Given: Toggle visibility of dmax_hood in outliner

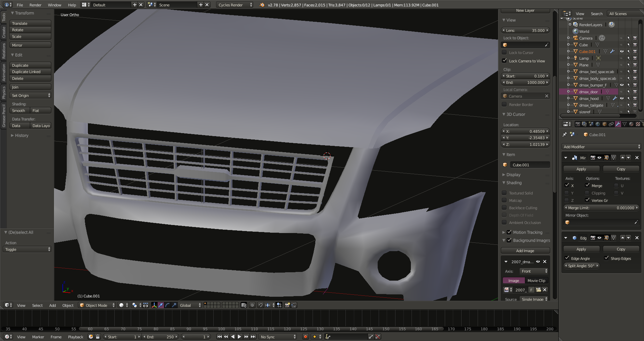Looking at the screenshot, I should pos(622,98).
